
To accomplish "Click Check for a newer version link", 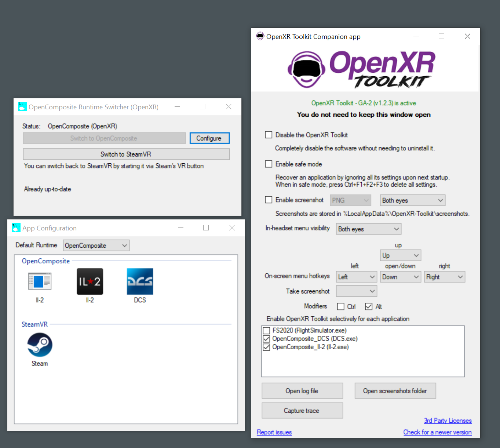I will (438, 432).
